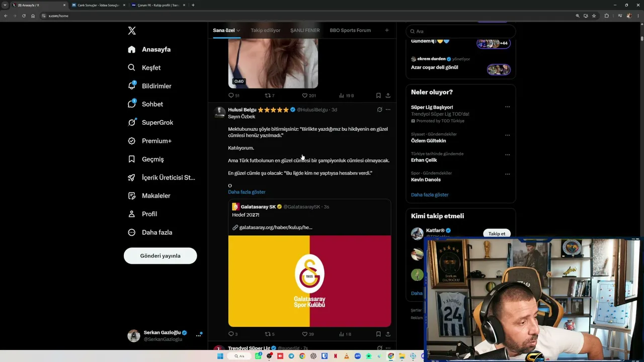Play the 0:40 video thumbnail
This screenshot has width=644, height=362.
tap(273, 63)
